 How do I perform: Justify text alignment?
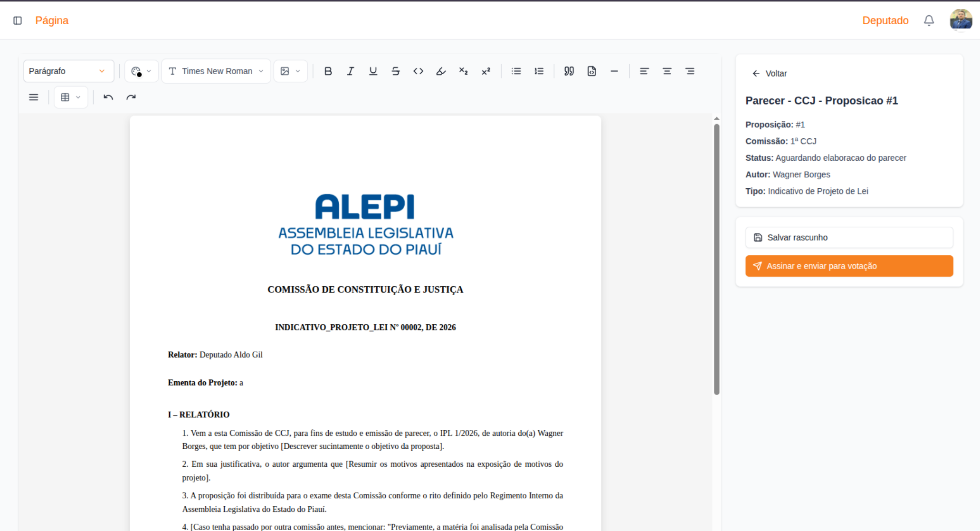tap(34, 97)
